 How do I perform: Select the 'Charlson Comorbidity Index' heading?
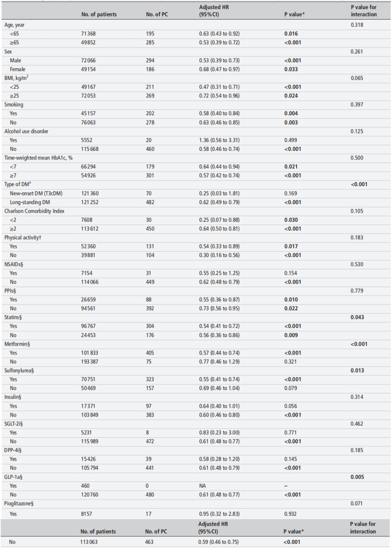point(35,211)
